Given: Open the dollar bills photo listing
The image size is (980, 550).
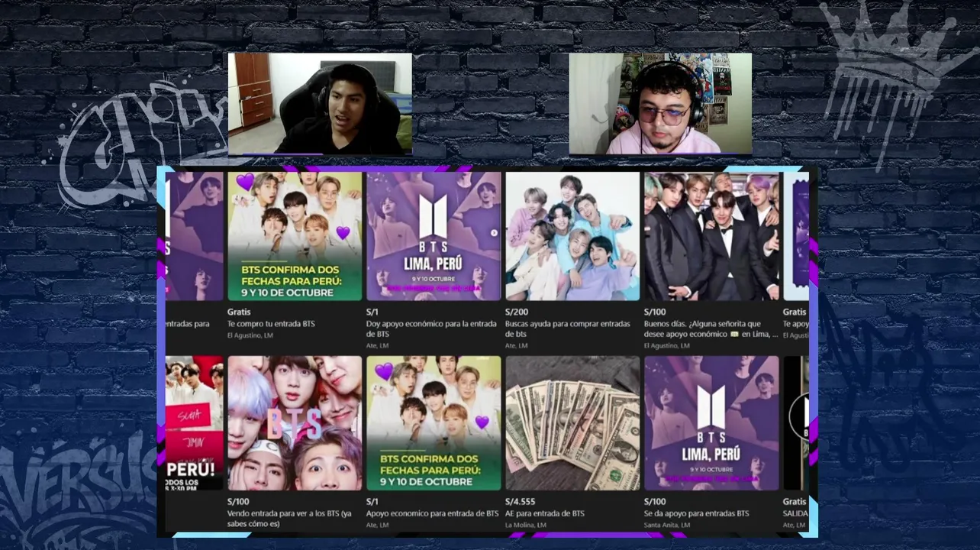Looking at the screenshot, I should (x=572, y=423).
